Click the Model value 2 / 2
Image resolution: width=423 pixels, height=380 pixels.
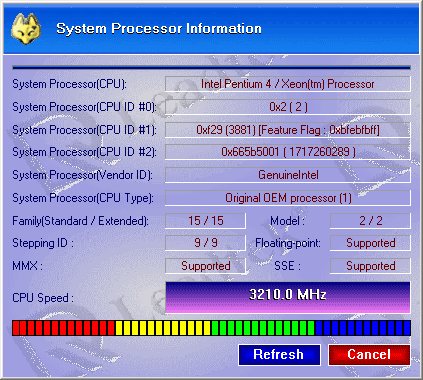pos(370,221)
